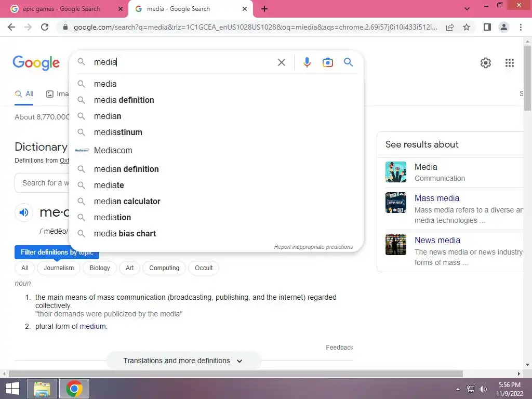Image resolution: width=532 pixels, height=399 pixels.
Task: Filter definitions by Occult
Action: pos(204,268)
